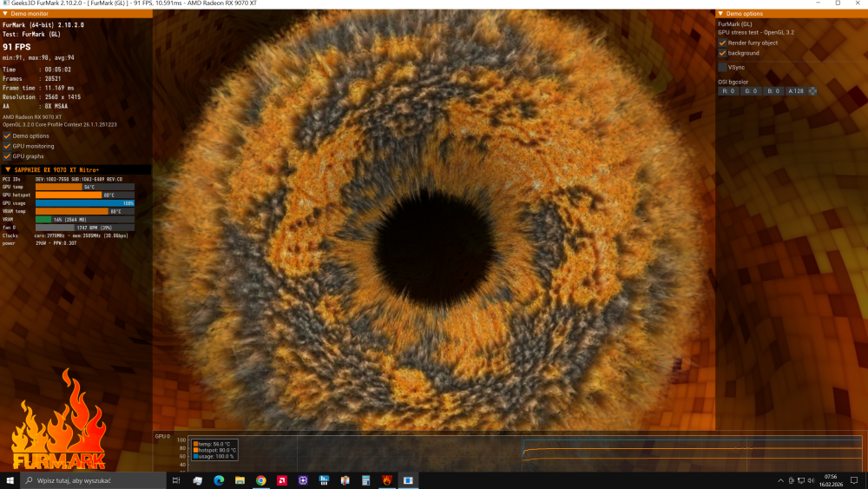Click 'GPU stress test - OpenGL 3.2' text
This screenshot has height=489, width=868.
756,33
